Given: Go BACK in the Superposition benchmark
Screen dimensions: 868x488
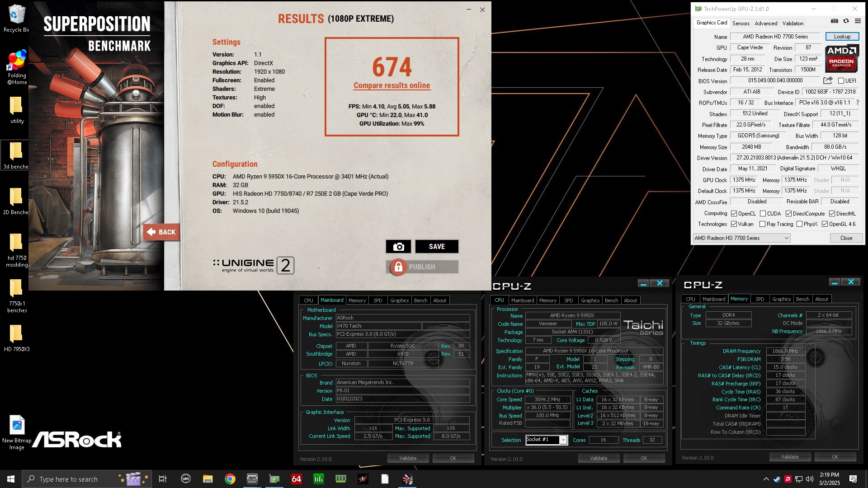Looking at the screenshot, I should pyautogui.click(x=161, y=232).
